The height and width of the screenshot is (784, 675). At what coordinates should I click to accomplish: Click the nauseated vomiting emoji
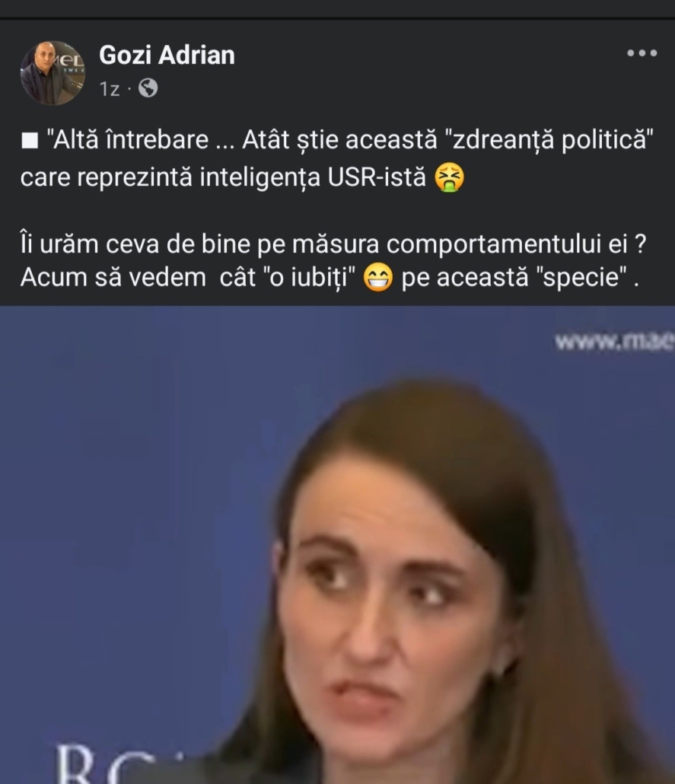click(449, 178)
